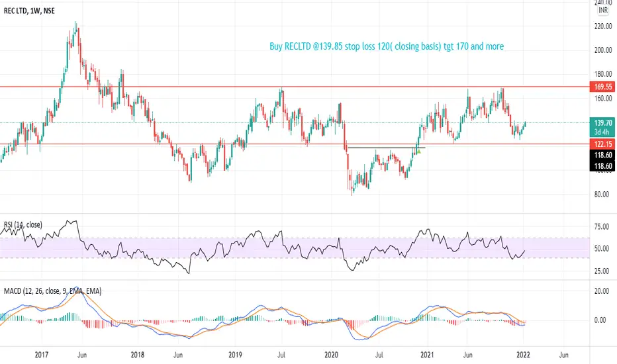Select the short black horizontal trend line
Image resolution: width=617 pixels, height=364 pixels.
point(387,148)
